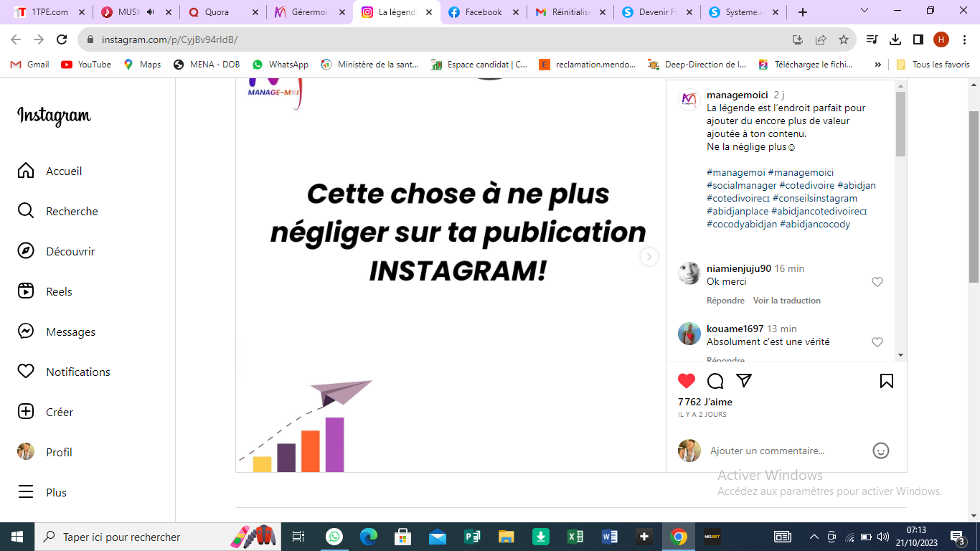Click the comment bubble icon
This screenshot has width=980, height=551.
pyautogui.click(x=715, y=381)
